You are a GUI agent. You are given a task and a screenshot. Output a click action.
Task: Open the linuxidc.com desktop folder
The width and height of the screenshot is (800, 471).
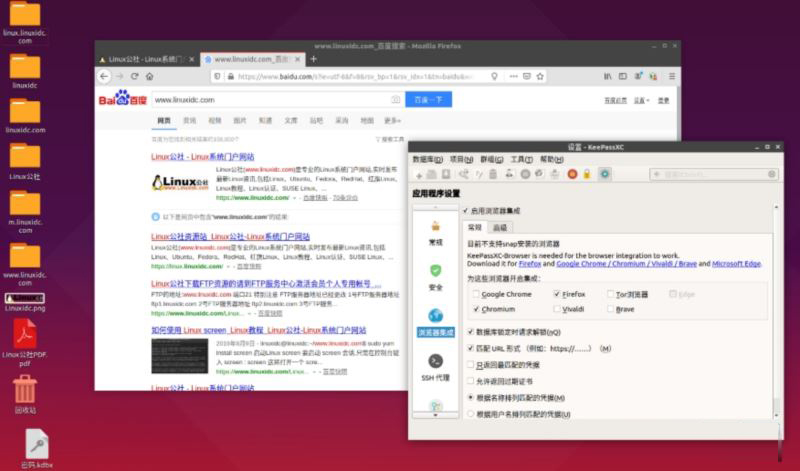[25, 116]
